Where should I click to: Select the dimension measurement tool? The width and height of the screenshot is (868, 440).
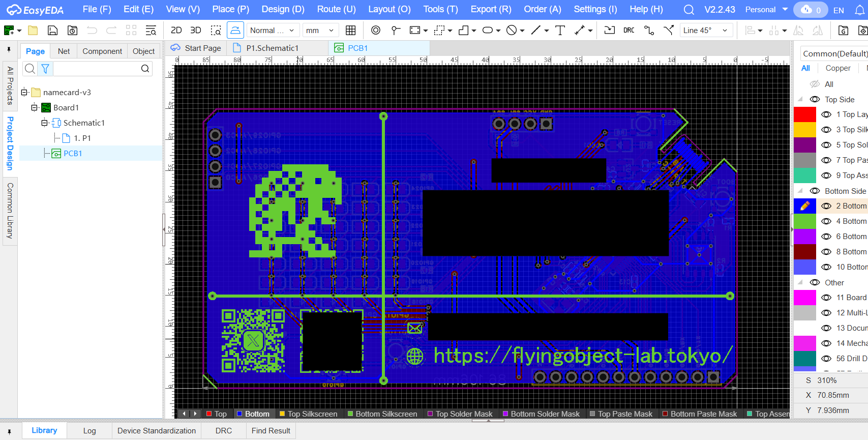(x=580, y=31)
